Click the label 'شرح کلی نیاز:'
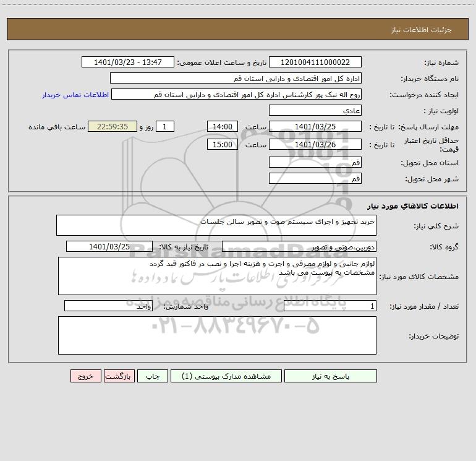This screenshot has width=476, height=461. coord(436,226)
